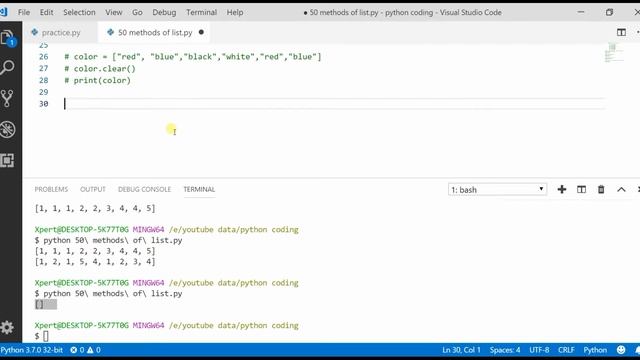Open the feedback smiley in status bar
The image size is (640, 360).
621,350
